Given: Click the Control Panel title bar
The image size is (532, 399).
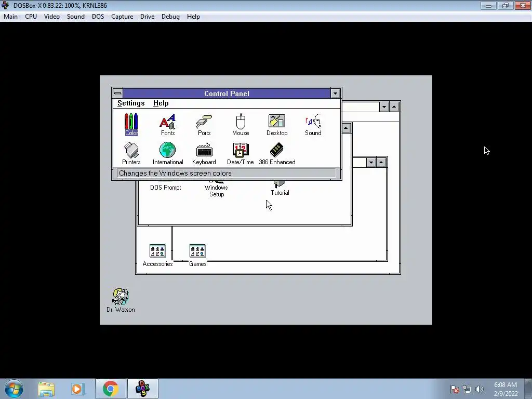Looking at the screenshot, I should point(227,94).
